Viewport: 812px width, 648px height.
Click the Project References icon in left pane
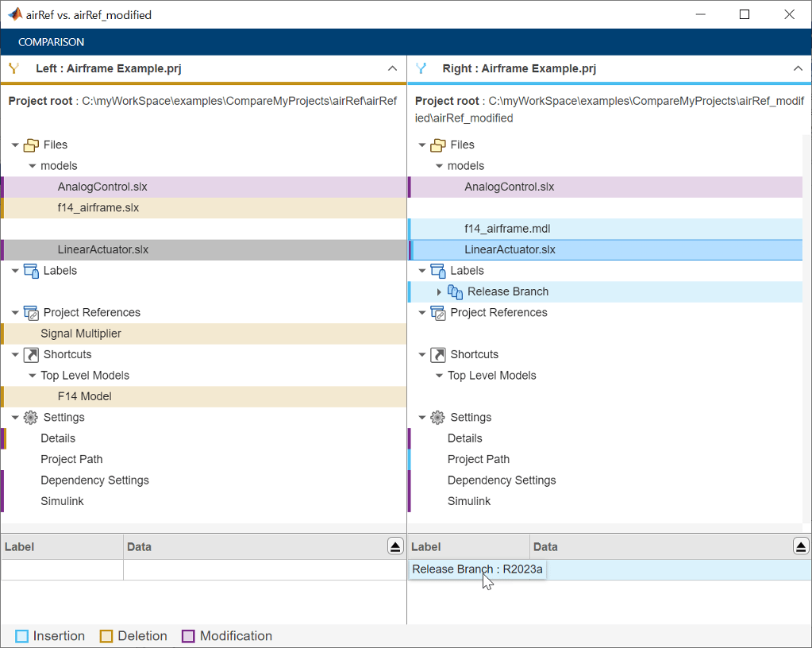(32, 313)
